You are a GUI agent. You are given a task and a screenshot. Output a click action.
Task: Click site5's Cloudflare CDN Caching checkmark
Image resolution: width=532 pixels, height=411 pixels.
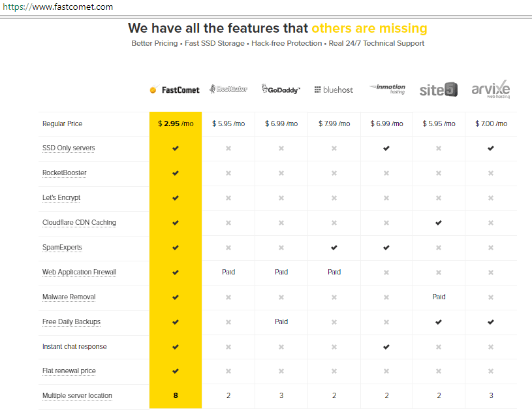pyautogui.click(x=439, y=222)
